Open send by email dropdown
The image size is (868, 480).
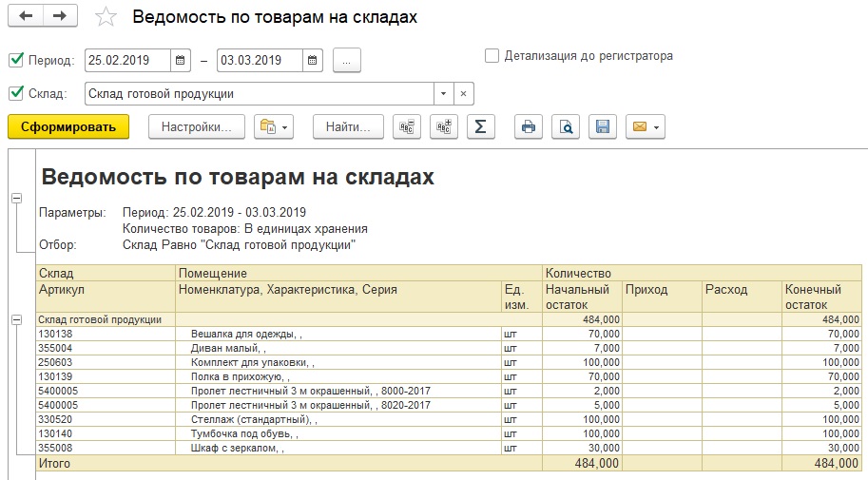pyautogui.click(x=646, y=126)
